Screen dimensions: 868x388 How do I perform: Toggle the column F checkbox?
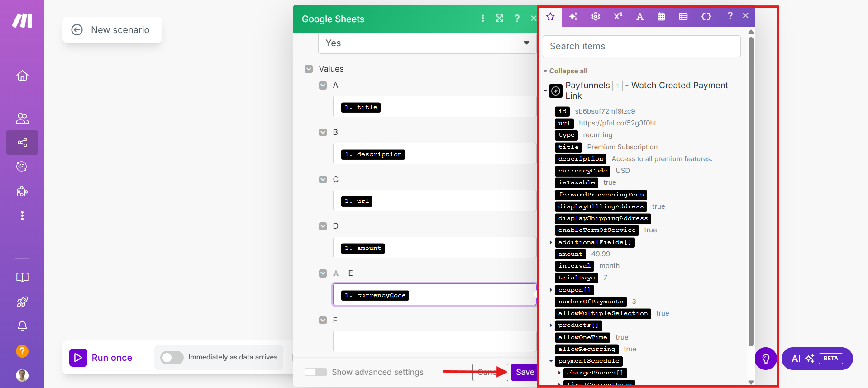[323, 321]
